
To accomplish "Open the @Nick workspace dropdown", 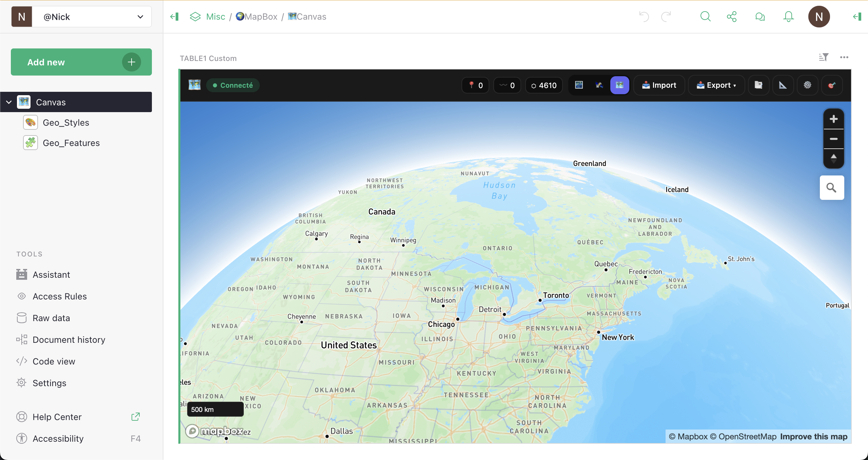I will 140,16.
